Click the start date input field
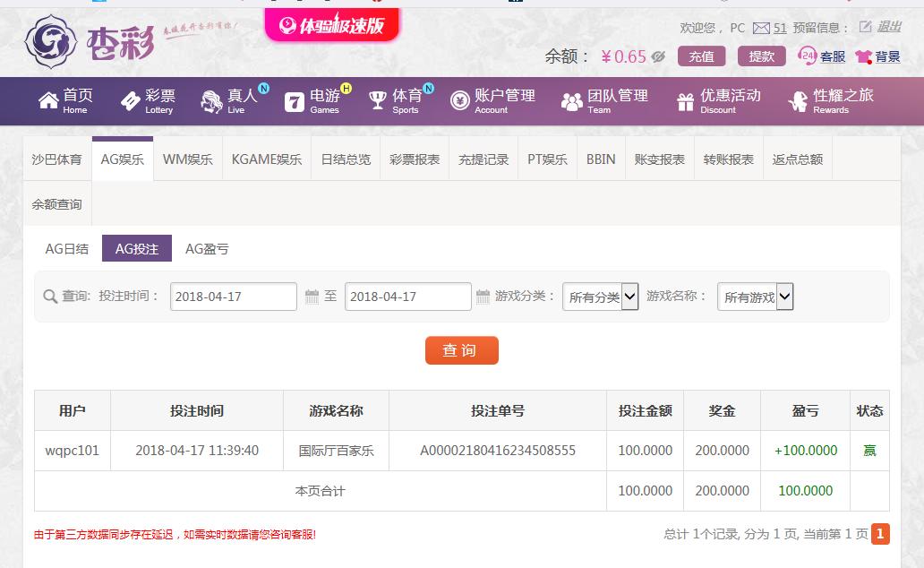Image resolution: width=924 pixels, height=568 pixels. click(233, 297)
